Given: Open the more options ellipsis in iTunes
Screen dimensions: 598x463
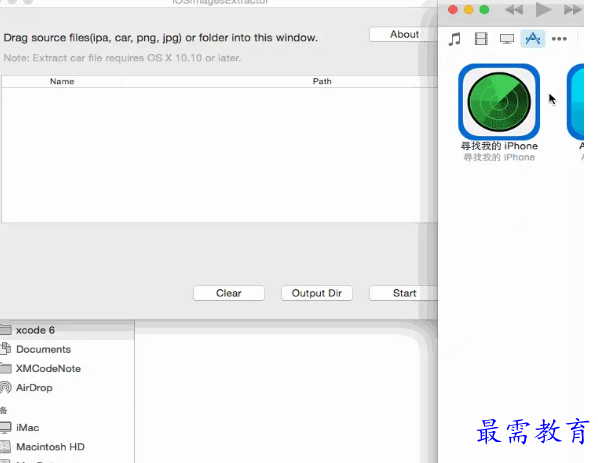Looking at the screenshot, I should pos(559,39).
